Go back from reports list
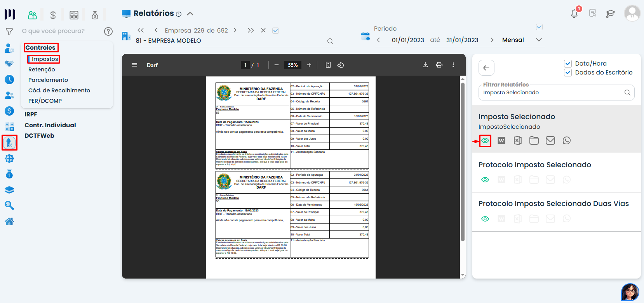Image resolution: width=644 pixels, height=303 pixels. point(486,68)
